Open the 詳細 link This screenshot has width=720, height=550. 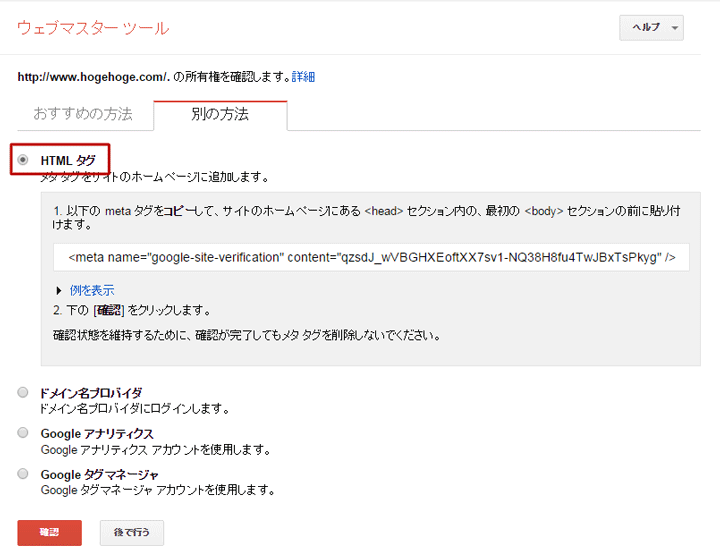(x=303, y=77)
